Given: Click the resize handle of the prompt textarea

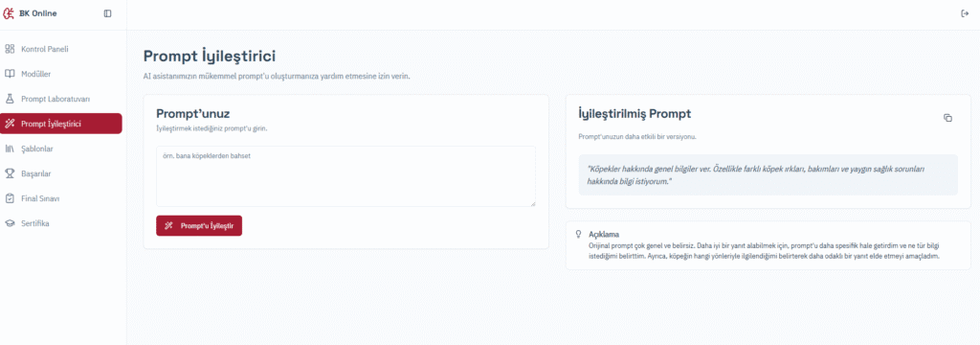Looking at the screenshot, I should (x=533, y=203).
